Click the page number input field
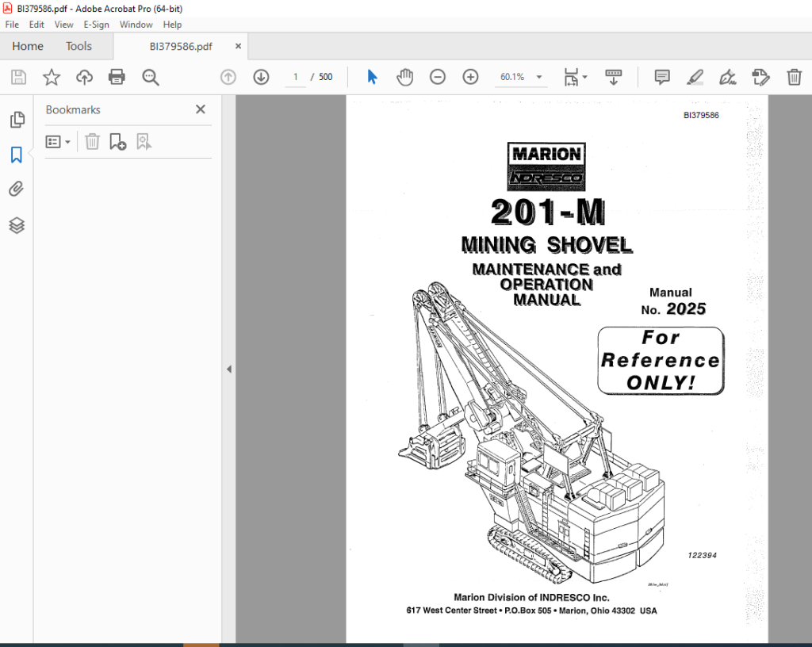This screenshot has width=812, height=647. click(295, 77)
